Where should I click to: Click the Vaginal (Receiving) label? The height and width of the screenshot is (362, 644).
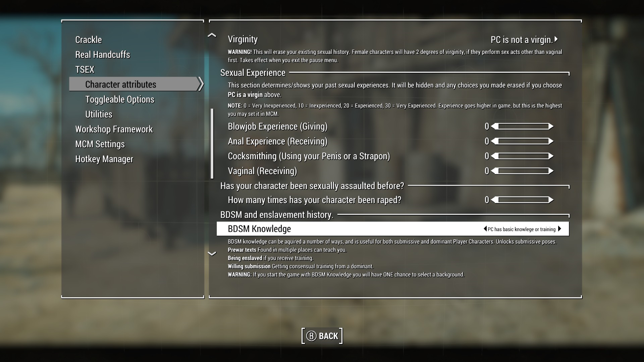[x=262, y=171]
